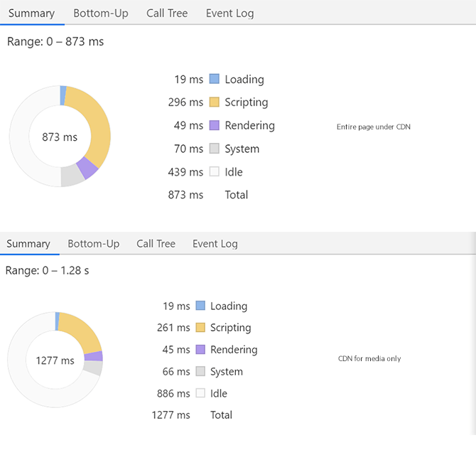This screenshot has height=455, width=476.
Task: Click the gray System swatch next to 70 ms
Action: [215, 149]
